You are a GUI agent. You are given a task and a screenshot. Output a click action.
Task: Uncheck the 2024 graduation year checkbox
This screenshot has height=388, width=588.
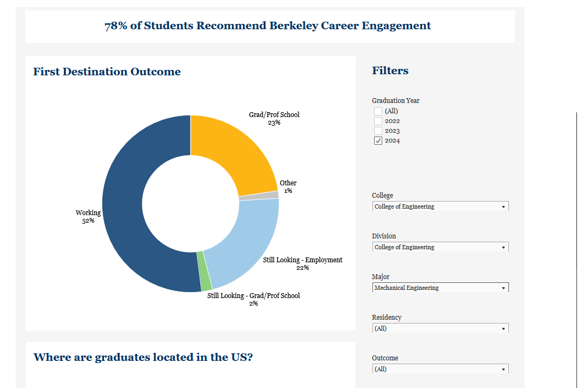coord(378,140)
